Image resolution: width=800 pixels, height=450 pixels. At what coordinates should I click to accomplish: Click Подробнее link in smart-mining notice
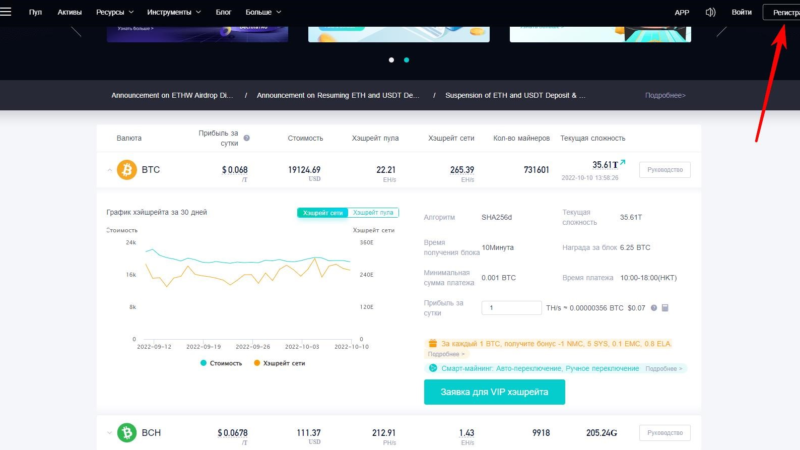coord(663,368)
